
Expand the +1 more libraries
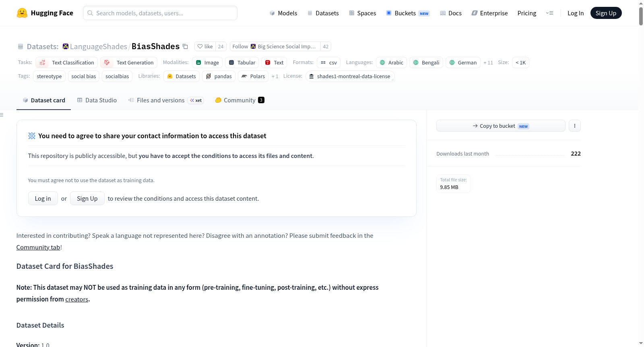click(x=275, y=76)
